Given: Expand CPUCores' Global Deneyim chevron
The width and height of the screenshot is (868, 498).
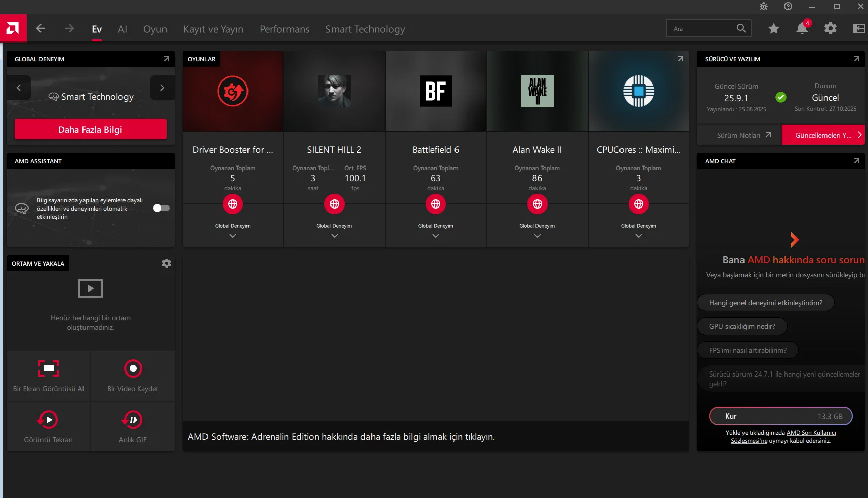Looking at the screenshot, I should 639,236.
